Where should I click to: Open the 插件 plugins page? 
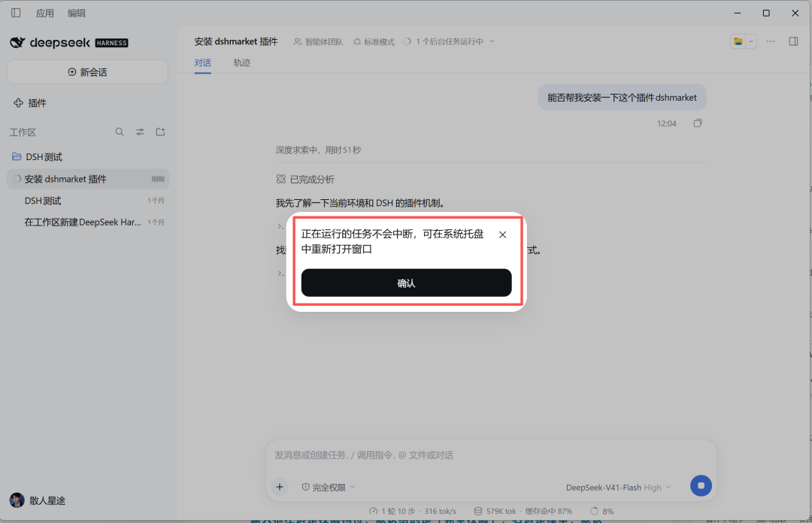pyautogui.click(x=30, y=103)
